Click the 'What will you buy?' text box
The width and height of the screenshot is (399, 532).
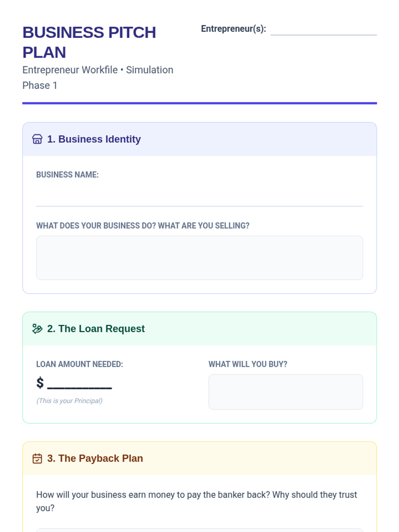(286, 392)
